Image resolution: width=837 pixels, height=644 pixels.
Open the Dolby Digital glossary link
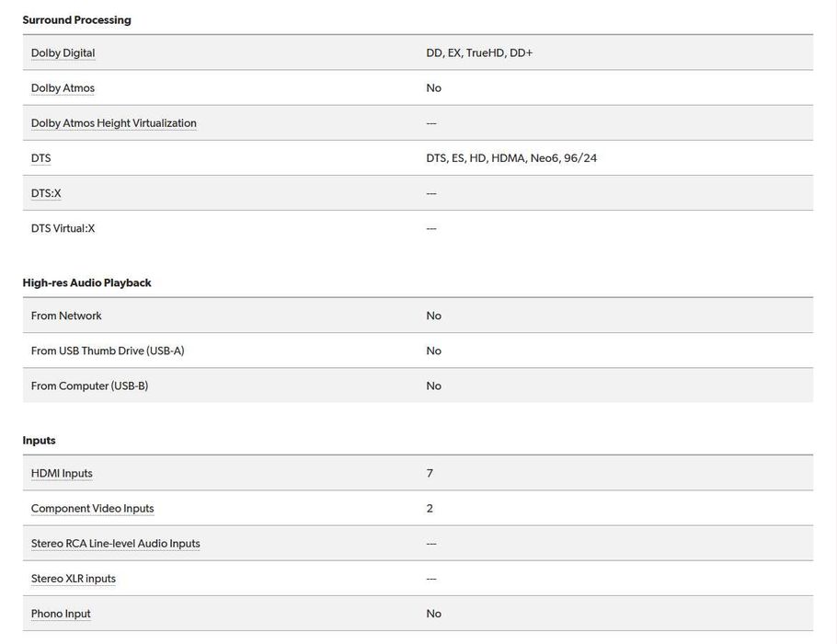(x=63, y=53)
